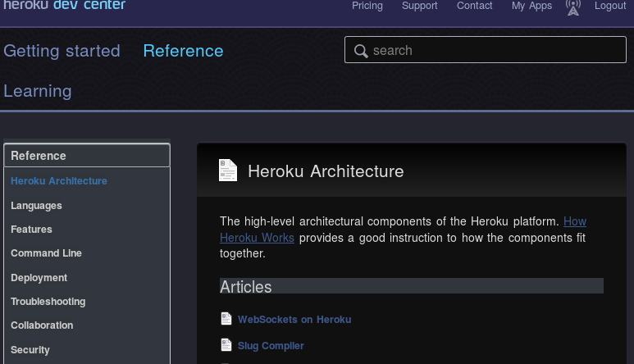Open Features in the sidebar
This screenshot has width=634, height=364.
pos(31,230)
